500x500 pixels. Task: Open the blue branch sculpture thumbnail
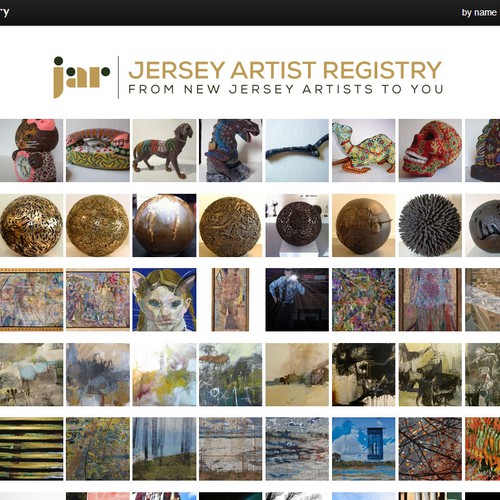[x=297, y=150]
